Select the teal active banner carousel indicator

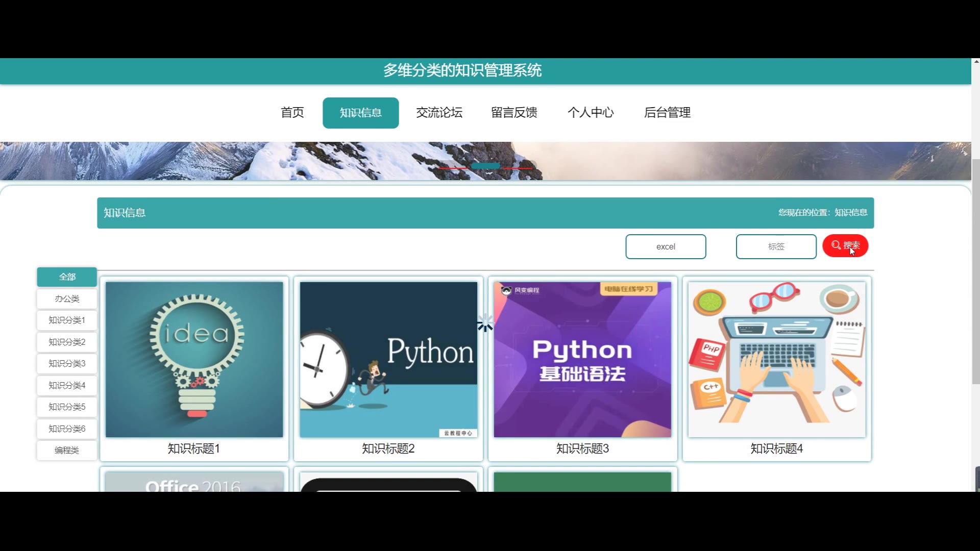point(485,166)
